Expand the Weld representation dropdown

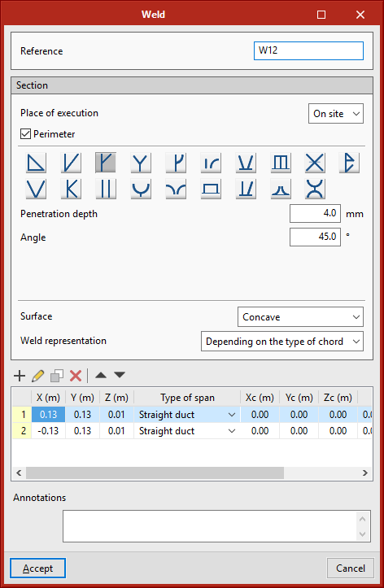tap(282, 342)
